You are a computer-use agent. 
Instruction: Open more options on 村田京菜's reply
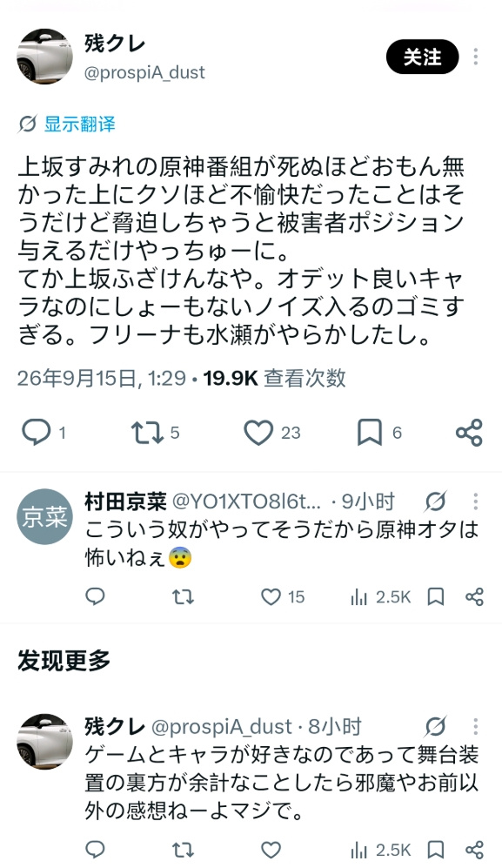[475, 501]
